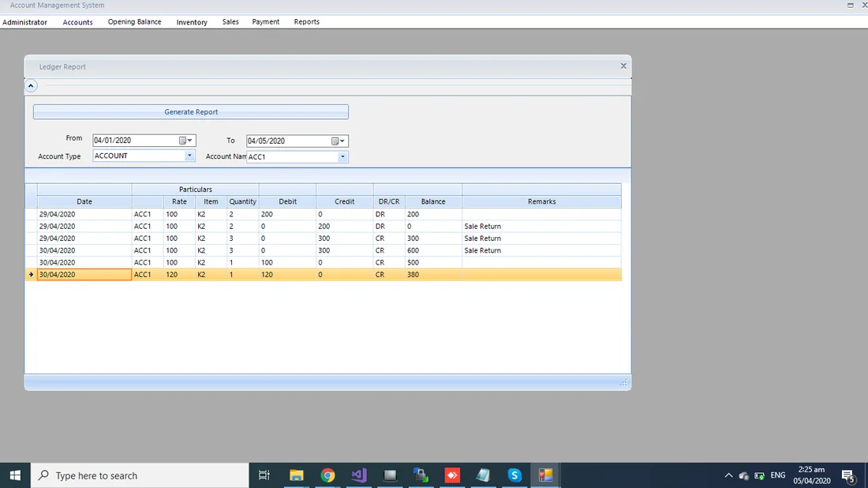Viewport: 868px width, 488px height.
Task: Open the To date calendar picker
Action: point(339,141)
